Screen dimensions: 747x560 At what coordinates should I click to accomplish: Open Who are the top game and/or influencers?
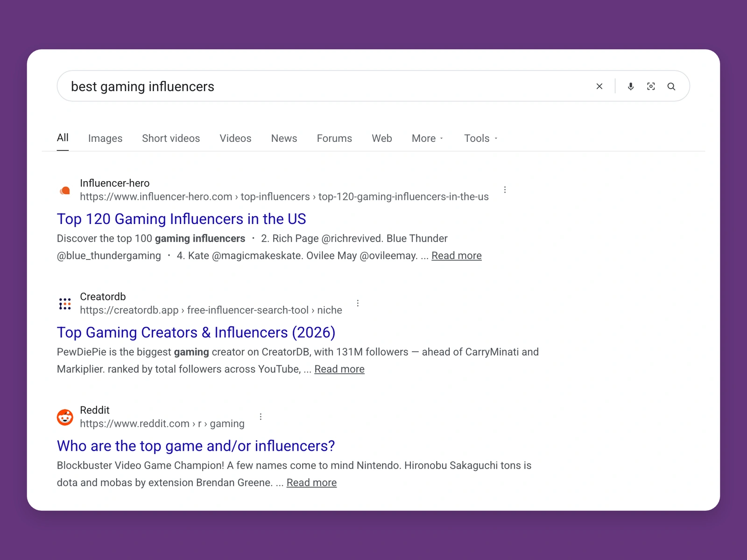click(196, 446)
